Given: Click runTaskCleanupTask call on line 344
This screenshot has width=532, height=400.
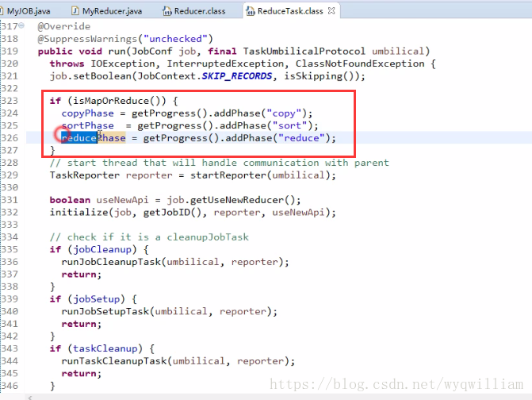Looking at the screenshot, I should coord(114,361).
